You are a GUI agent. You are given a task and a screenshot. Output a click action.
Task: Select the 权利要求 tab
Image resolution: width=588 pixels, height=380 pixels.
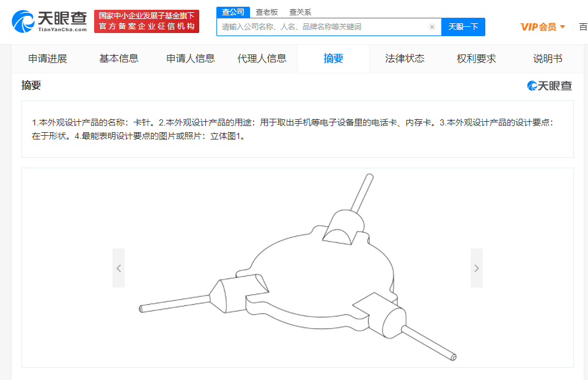click(476, 59)
